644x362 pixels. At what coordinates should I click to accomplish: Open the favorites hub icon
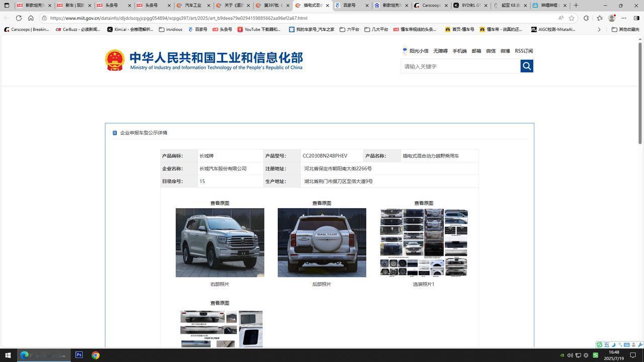click(x=599, y=18)
